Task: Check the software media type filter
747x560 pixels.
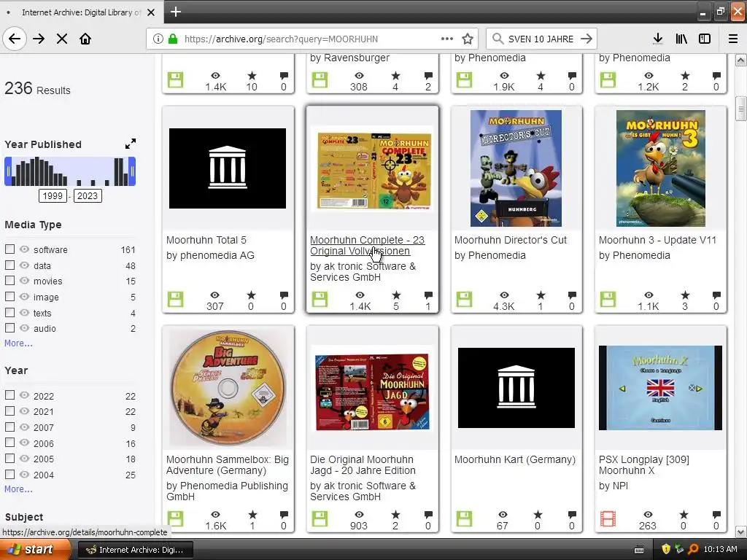Action: point(9,249)
